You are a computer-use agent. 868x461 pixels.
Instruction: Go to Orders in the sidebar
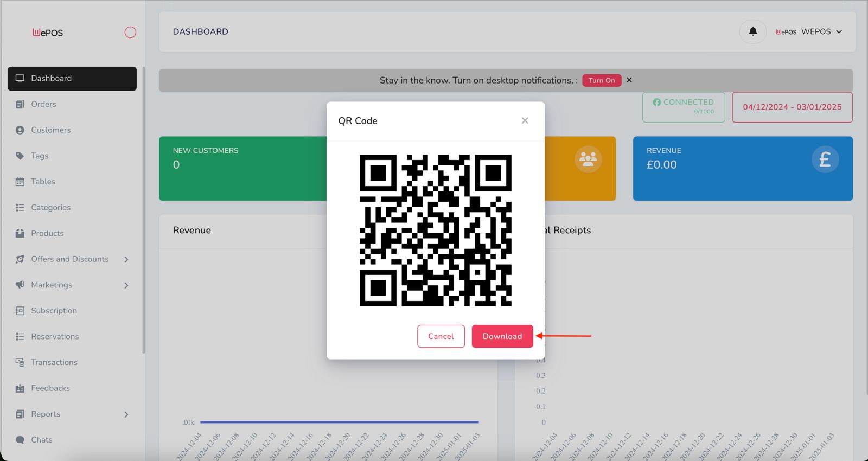pos(43,104)
